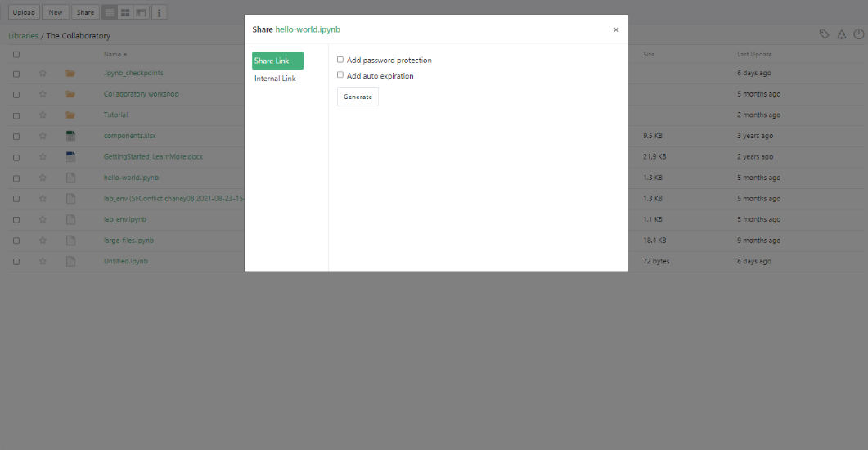Viewport: 868px width, 450px height.
Task: Open the trash recycle icon
Action: pyautogui.click(x=842, y=34)
